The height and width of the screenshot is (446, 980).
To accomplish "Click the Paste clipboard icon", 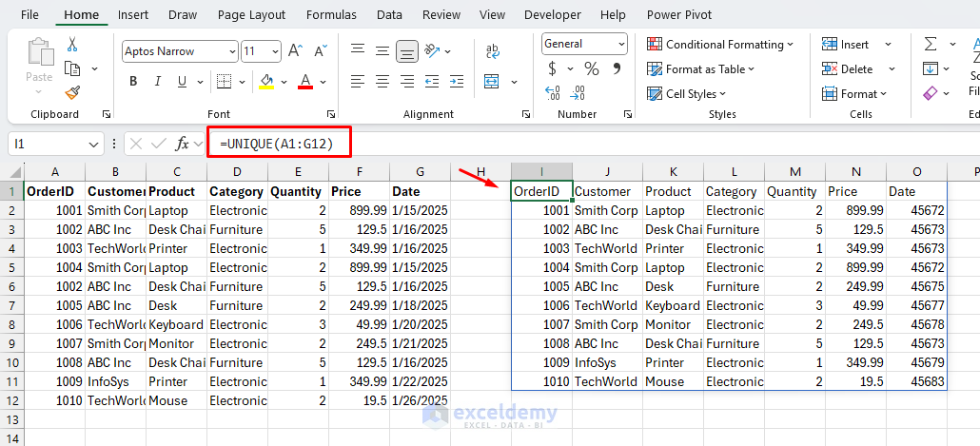I will (x=39, y=53).
